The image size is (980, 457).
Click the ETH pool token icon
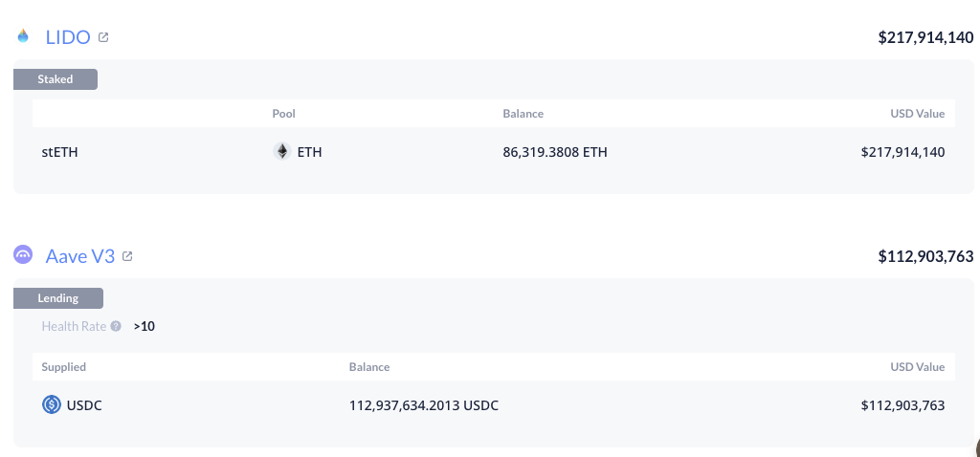click(x=282, y=151)
